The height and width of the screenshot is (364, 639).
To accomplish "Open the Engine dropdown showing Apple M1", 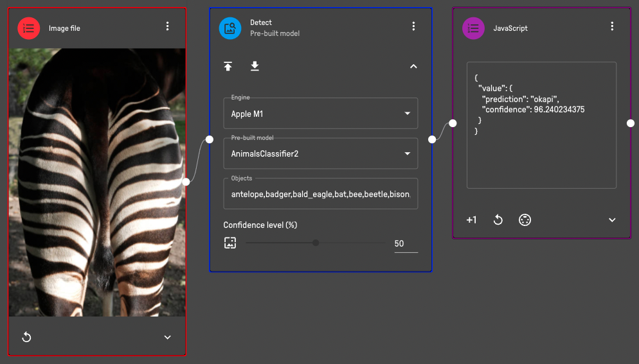I will coord(321,114).
